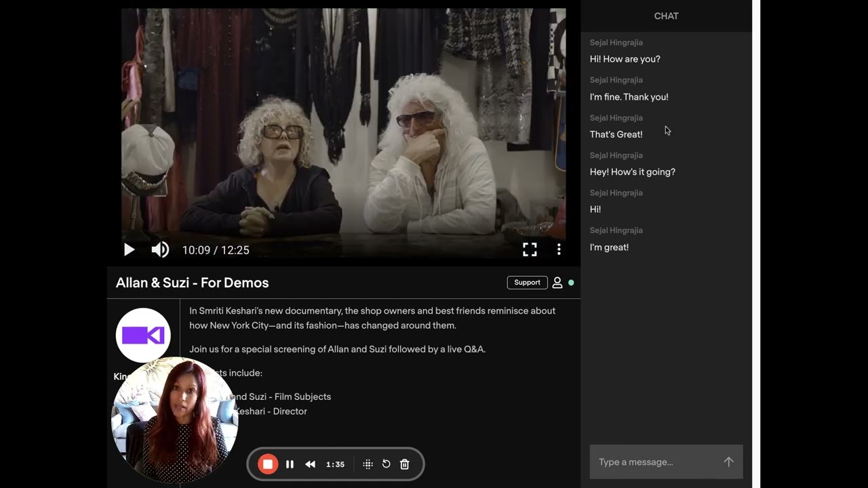Viewport: 868px width, 488px height.
Task: Play the Allan & Suzi video
Action: coord(129,250)
